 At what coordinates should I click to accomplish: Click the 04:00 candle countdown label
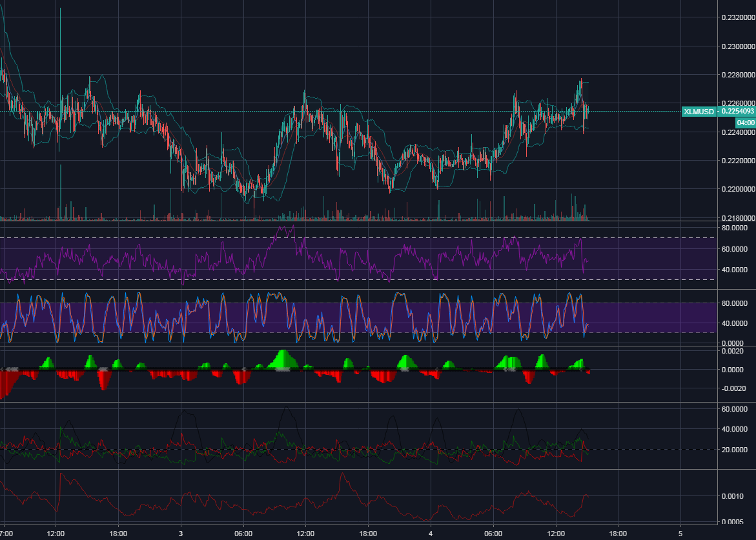pyautogui.click(x=746, y=123)
